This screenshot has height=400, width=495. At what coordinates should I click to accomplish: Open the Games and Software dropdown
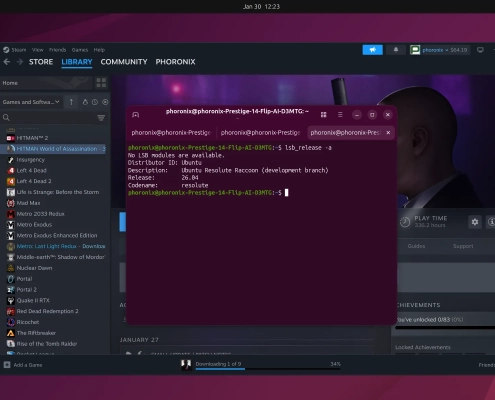point(31,102)
